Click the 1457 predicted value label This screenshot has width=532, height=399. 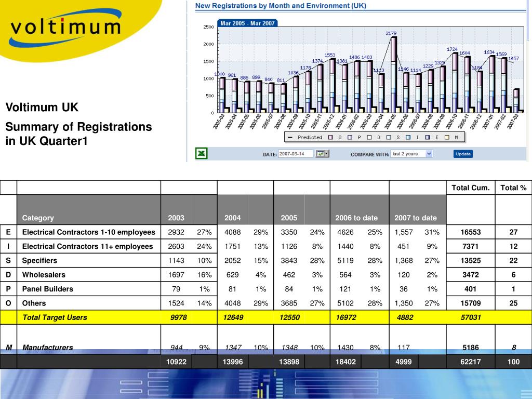(x=513, y=58)
